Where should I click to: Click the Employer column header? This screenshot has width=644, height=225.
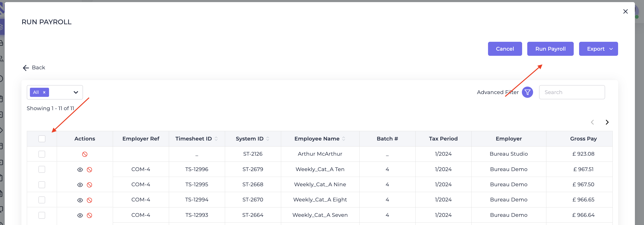[x=509, y=139]
